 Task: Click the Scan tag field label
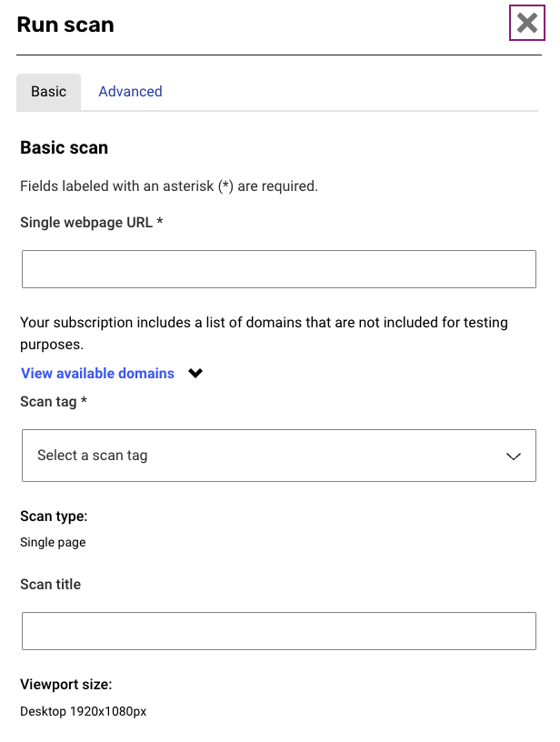54,401
